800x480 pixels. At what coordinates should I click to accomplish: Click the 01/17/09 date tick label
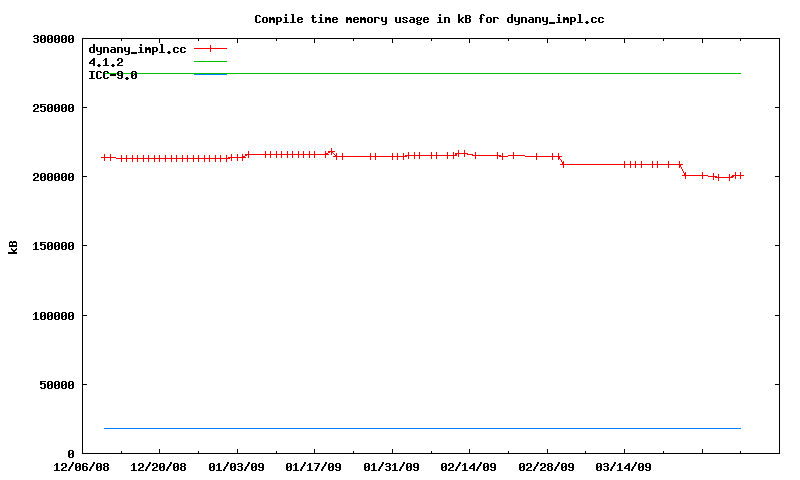click(314, 467)
